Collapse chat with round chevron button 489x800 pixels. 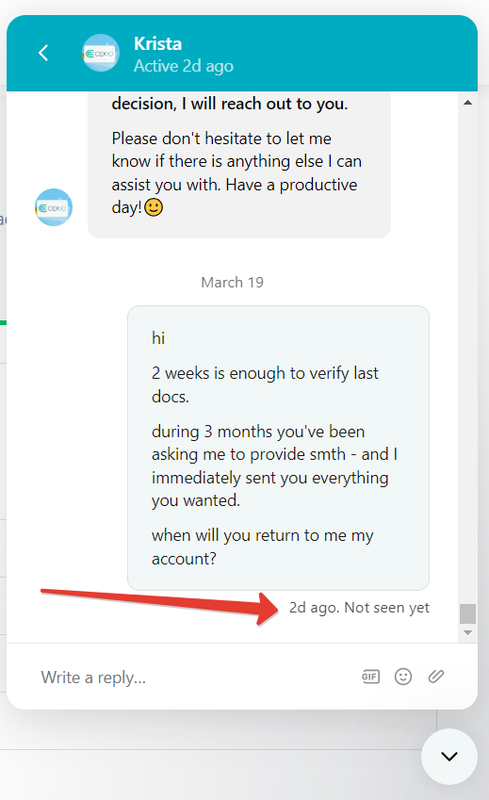pos(449,756)
